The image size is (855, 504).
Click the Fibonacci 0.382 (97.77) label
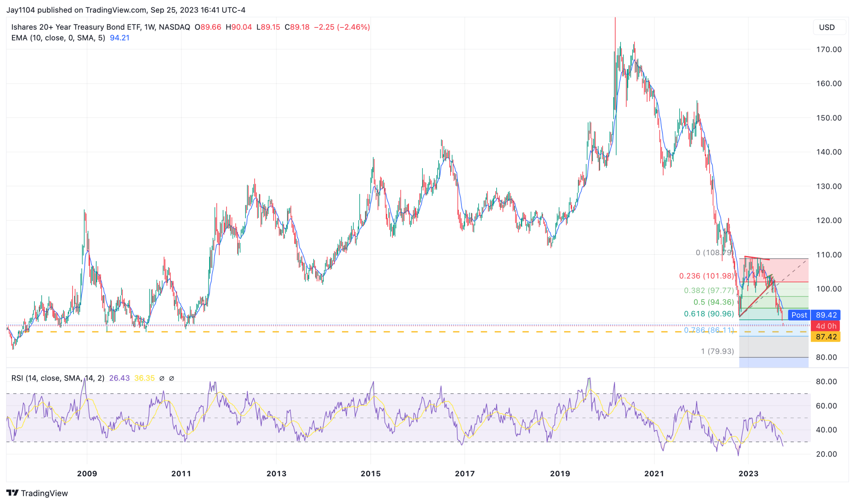(x=709, y=290)
